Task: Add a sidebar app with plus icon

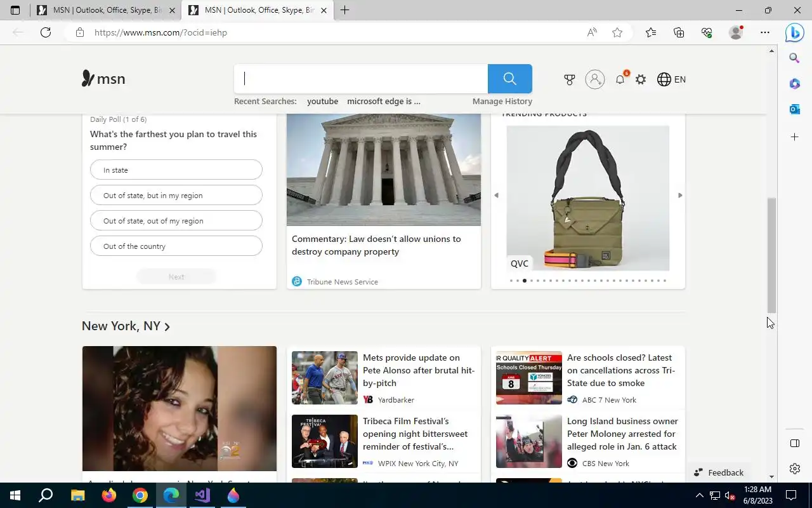Action: [x=794, y=137]
